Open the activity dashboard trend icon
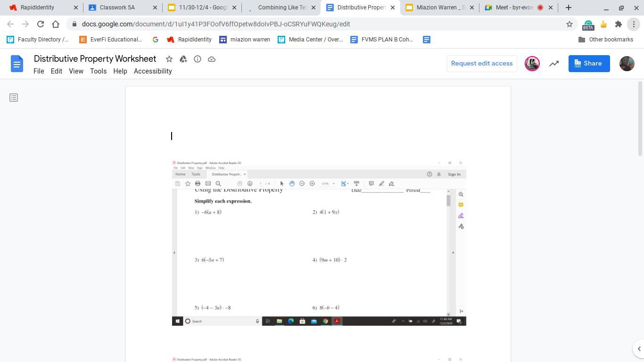Screen dimensions: 644x362 (554, 64)
